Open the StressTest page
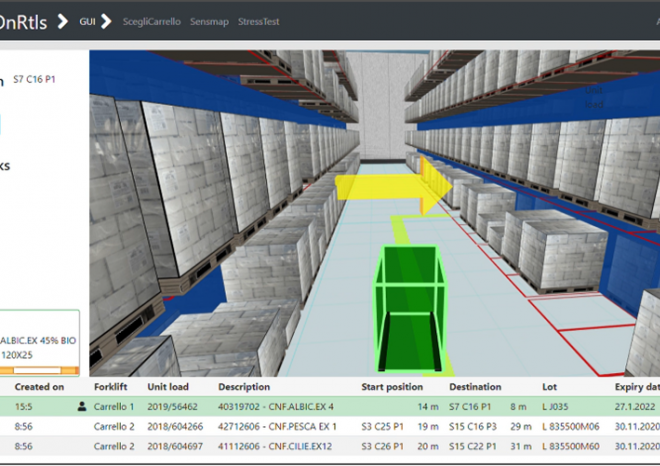This screenshot has height=466, width=660. (260, 20)
